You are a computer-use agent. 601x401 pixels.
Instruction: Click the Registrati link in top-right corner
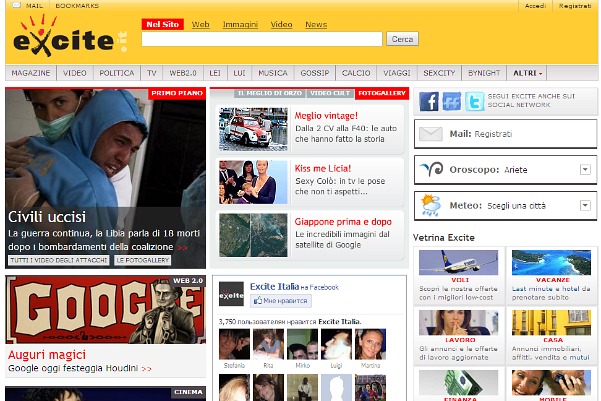point(575,6)
